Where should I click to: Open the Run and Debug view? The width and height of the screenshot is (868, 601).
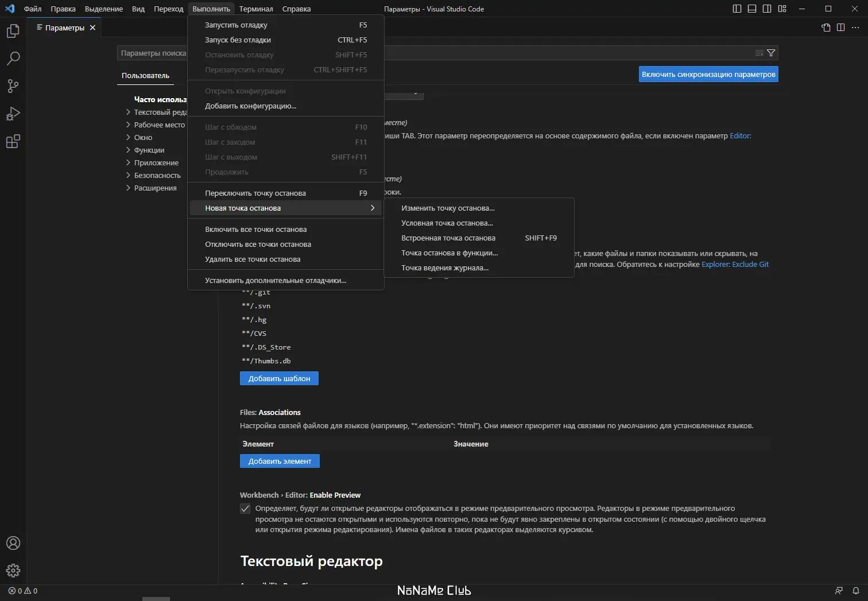(13, 114)
